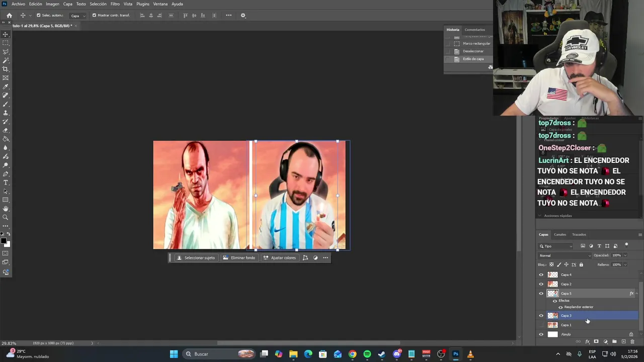The width and height of the screenshot is (644, 362).
Task: Select the Horizontal Type tool
Action: (x=6, y=183)
